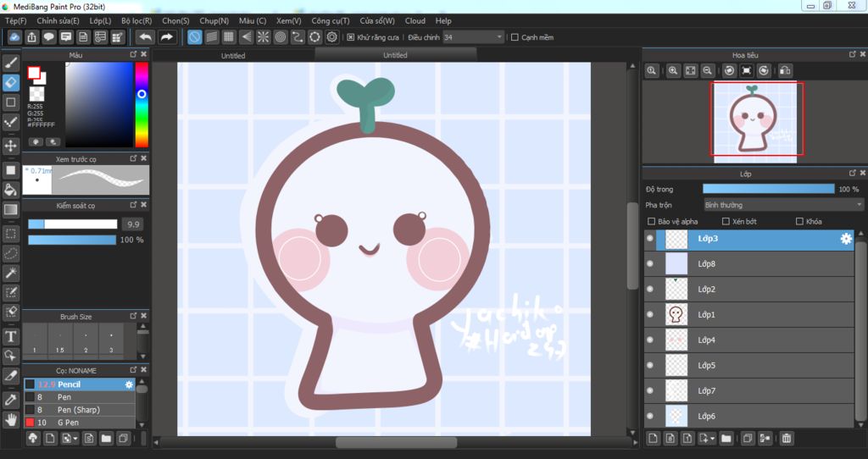868x459 pixels.
Task: Select the rectangular Select tool
Action: [x=11, y=234]
